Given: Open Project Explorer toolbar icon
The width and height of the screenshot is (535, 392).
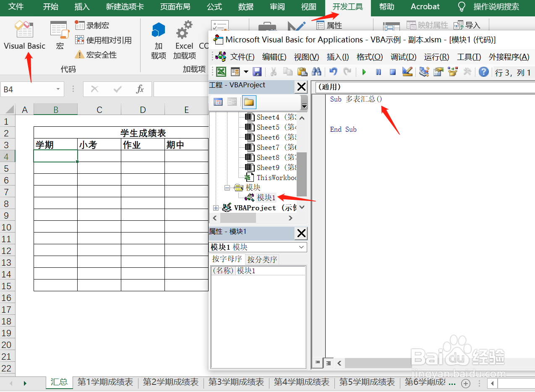Looking at the screenshot, I should point(424,72).
